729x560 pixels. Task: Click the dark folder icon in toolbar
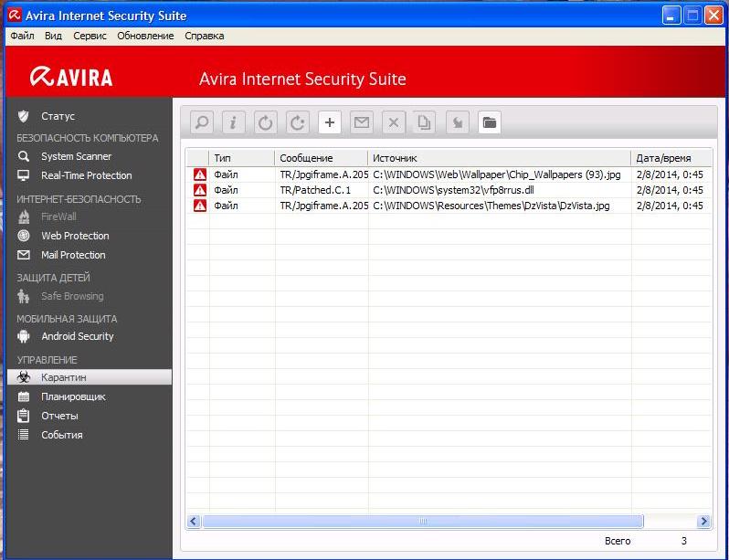490,122
